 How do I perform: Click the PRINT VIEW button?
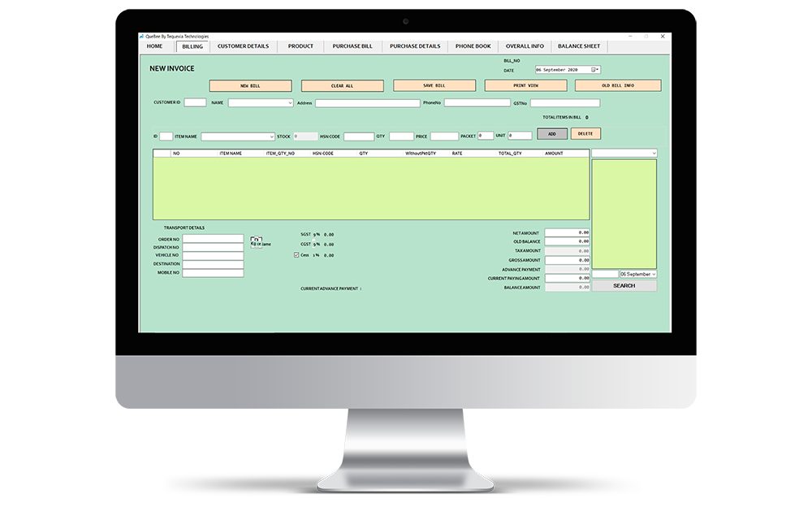525,85
